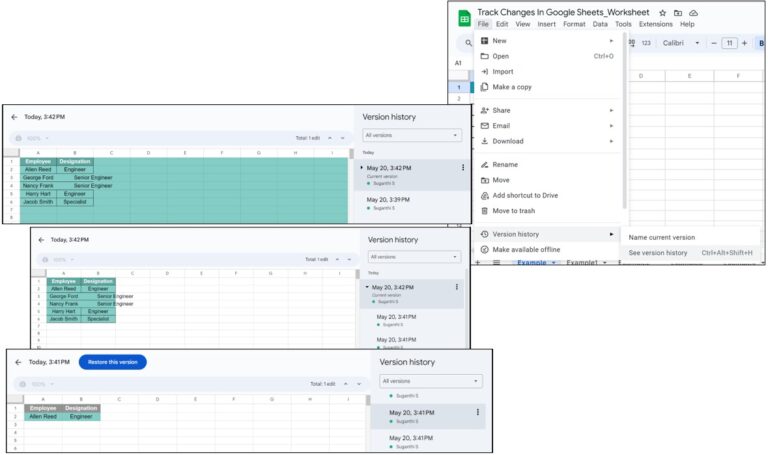Viewport: 768px width, 455px height.
Task: Click the font size field showing 11
Action: (x=729, y=43)
